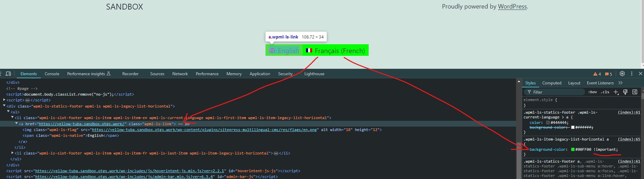Toggle the .cls class editor button
Screen dimensions: 644x179
coord(605,92)
